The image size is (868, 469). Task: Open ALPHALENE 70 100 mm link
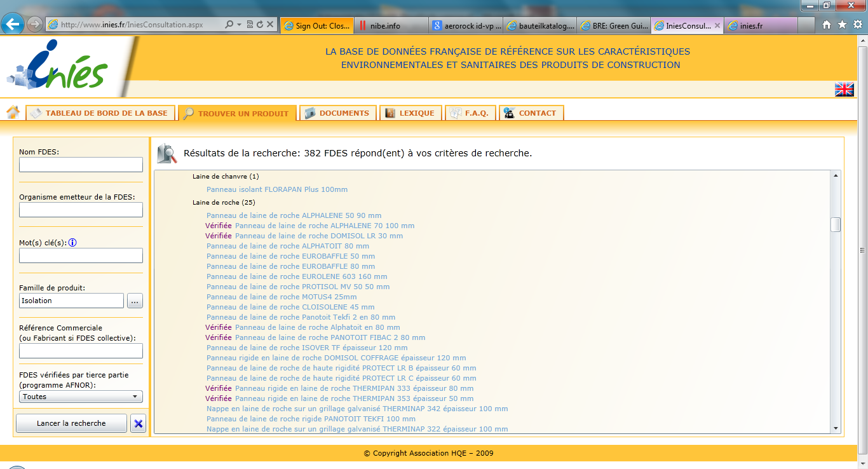pos(325,226)
